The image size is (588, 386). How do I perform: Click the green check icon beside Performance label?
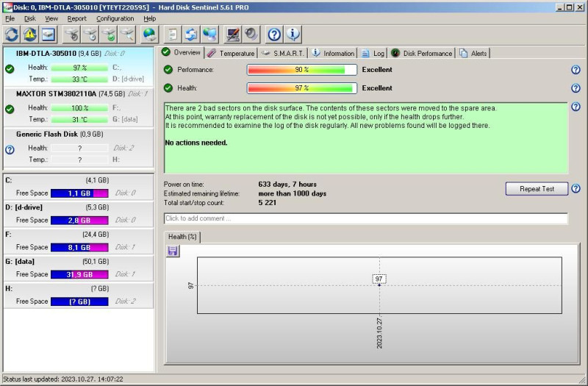click(168, 69)
